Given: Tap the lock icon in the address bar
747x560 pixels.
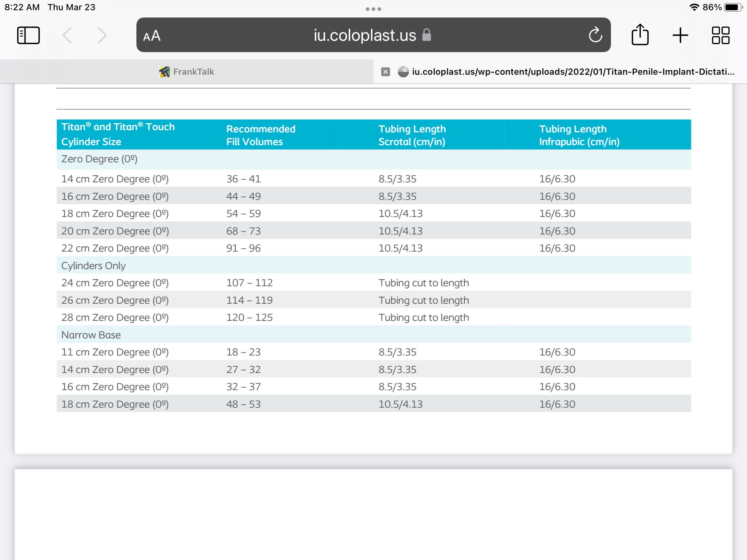Looking at the screenshot, I should coord(427,35).
